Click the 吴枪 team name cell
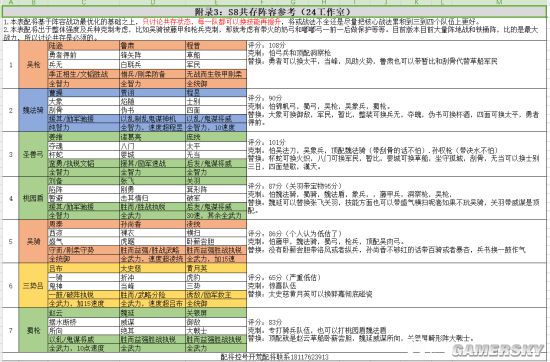550x362 pixels. (x=33, y=65)
